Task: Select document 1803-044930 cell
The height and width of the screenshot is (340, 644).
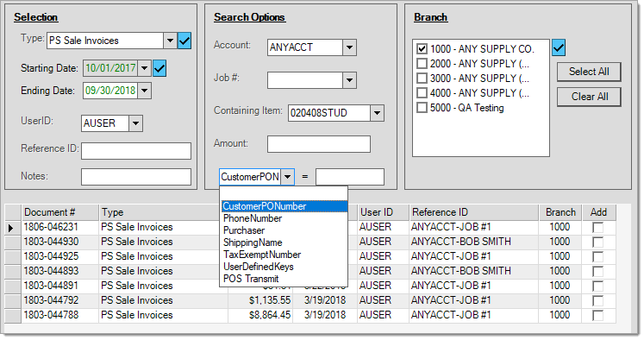Action: 60,242
